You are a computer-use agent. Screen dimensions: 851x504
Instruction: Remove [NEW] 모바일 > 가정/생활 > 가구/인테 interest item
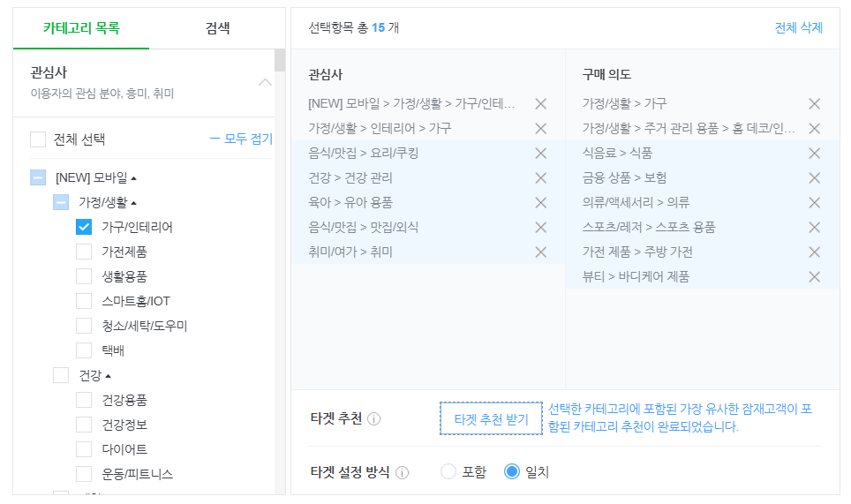tap(540, 103)
